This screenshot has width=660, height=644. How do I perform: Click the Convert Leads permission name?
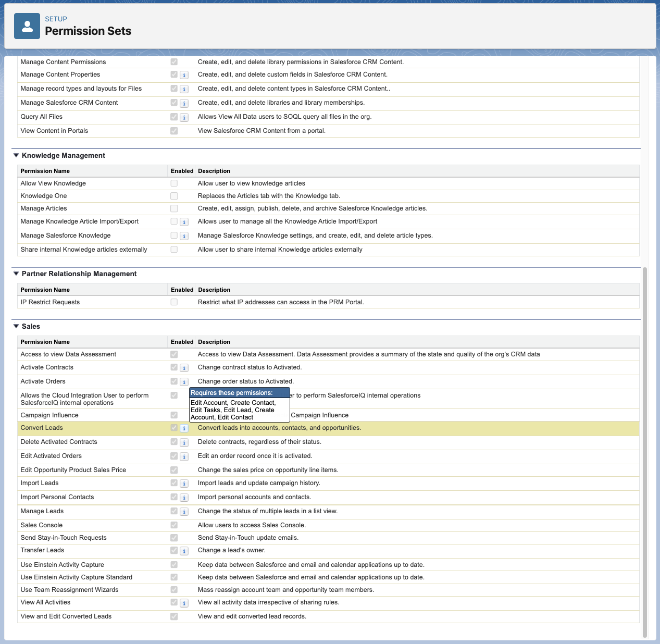(42, 428)
